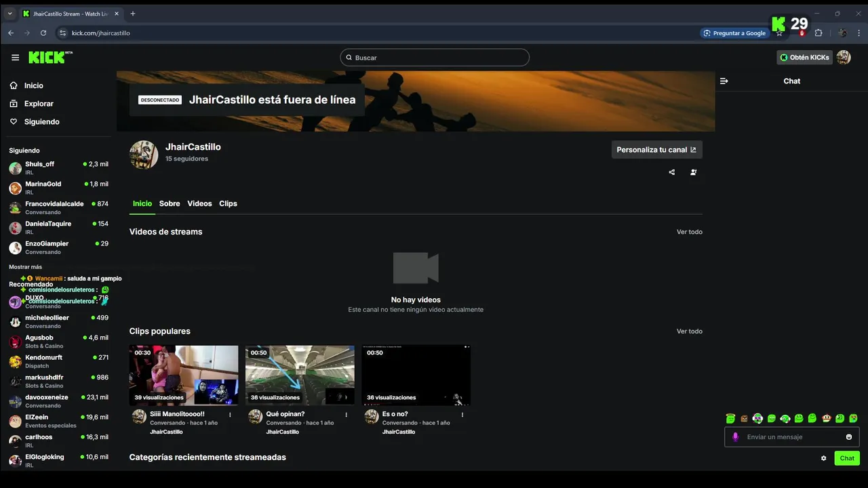Open chat settings gear icon

823,458
